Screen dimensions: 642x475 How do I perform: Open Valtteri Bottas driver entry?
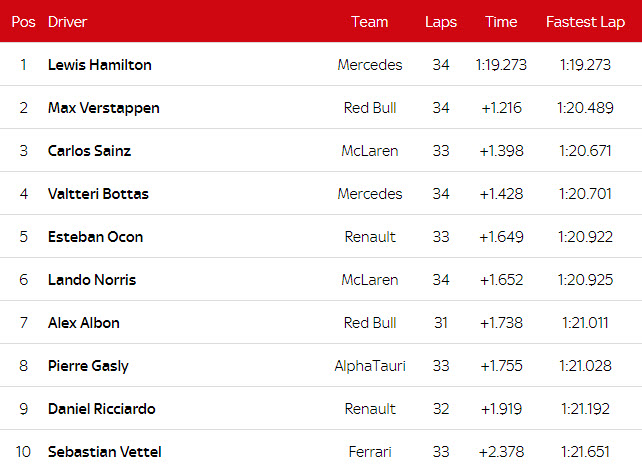coord(98,194)
